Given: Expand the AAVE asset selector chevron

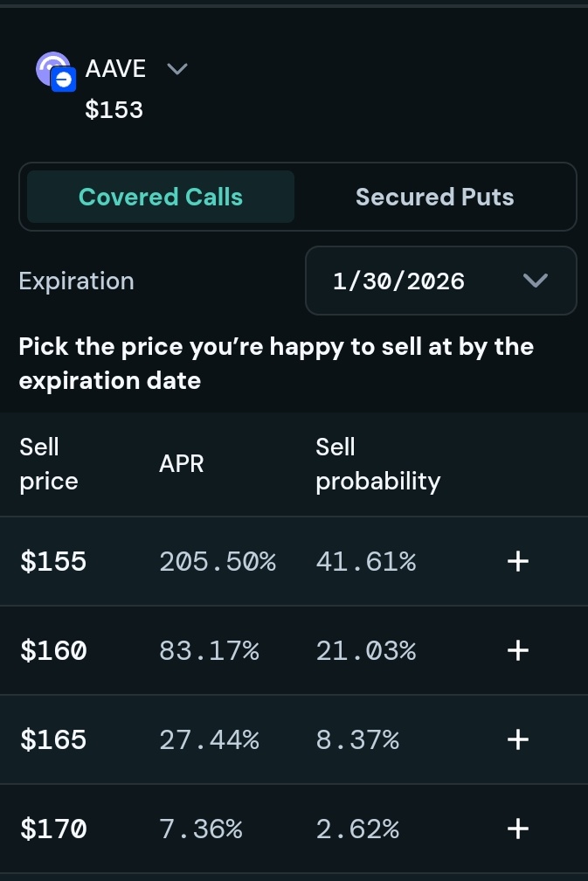Looking at the screenshot, I should [177, 69].
